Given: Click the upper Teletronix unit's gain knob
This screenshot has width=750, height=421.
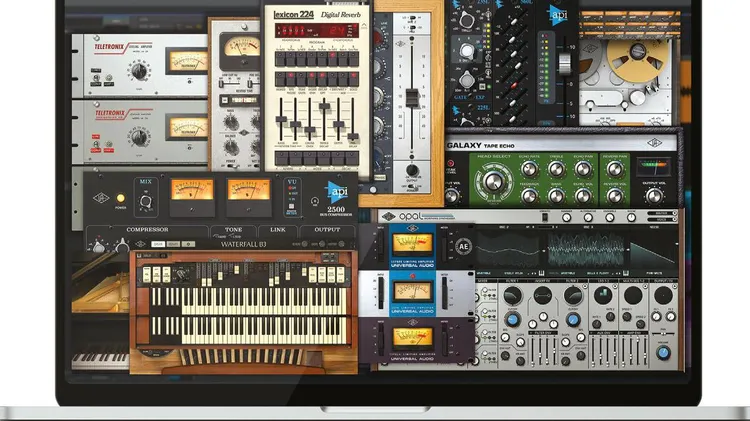Looking at the screenshot, I should (139, 71).
